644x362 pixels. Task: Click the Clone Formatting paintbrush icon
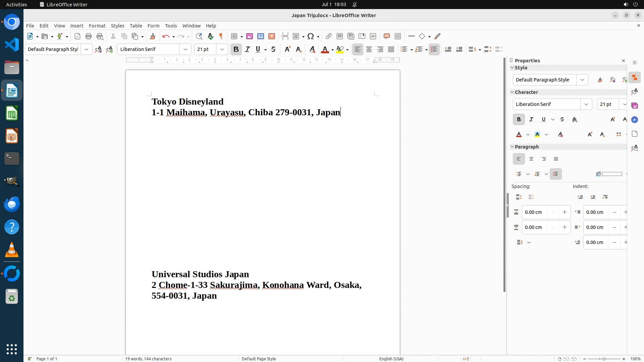click(x=153, y=36)
